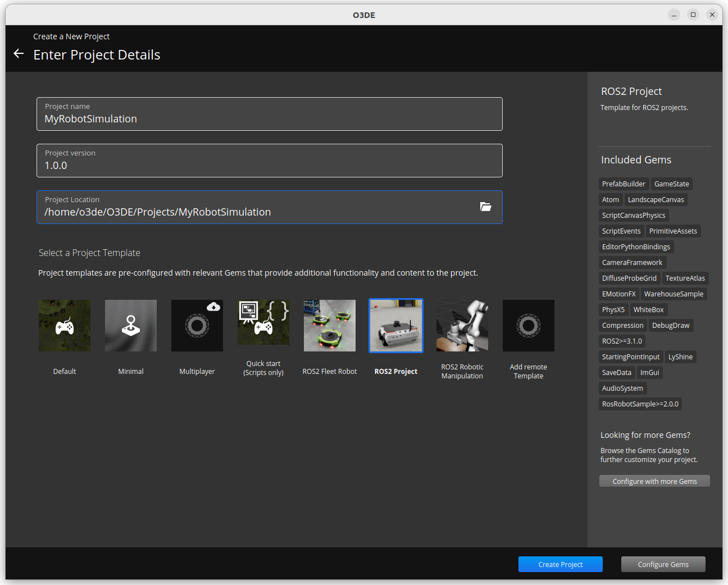Click the DiffuseProbeGrid gem tag
This screenshot has width=728, height=585.
point(629,278)
